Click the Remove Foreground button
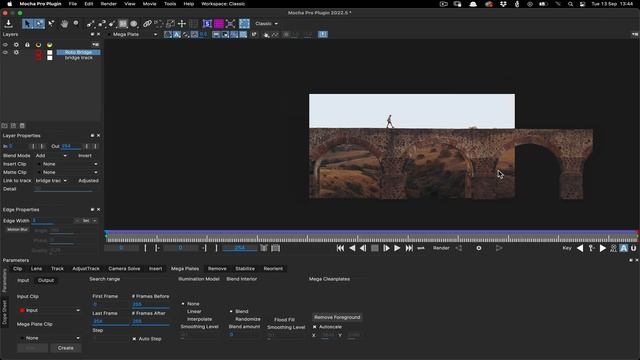Image resolution: width=640 pixels, height=360 pixels. tap(337, 318)
